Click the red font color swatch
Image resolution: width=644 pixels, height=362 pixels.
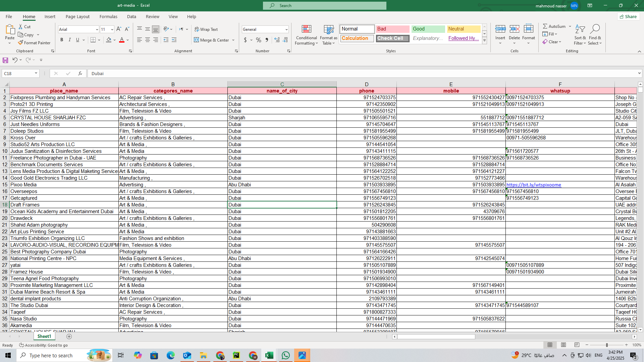[x=122, y=40]
